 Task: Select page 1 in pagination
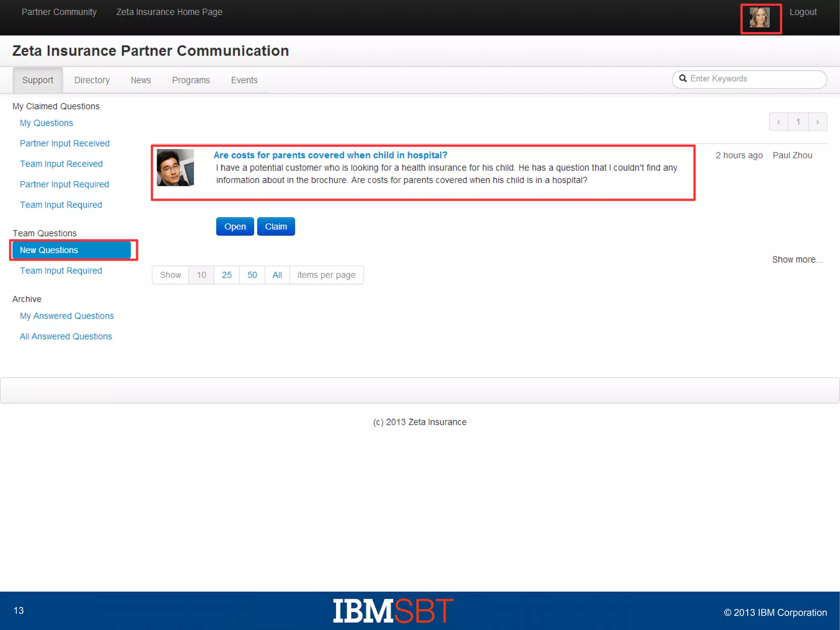pyautogui.click(x=798, y=122)
